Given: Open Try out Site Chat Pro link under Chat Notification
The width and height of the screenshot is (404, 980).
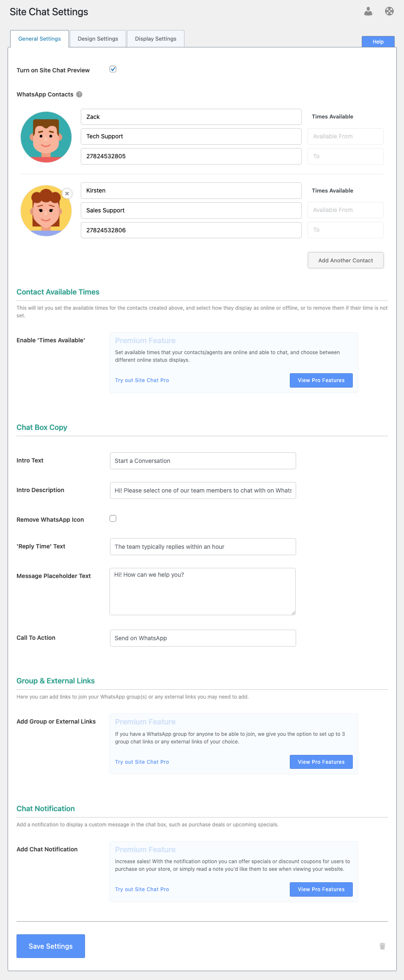Looking at the screenshot, I should click(142, 889).
